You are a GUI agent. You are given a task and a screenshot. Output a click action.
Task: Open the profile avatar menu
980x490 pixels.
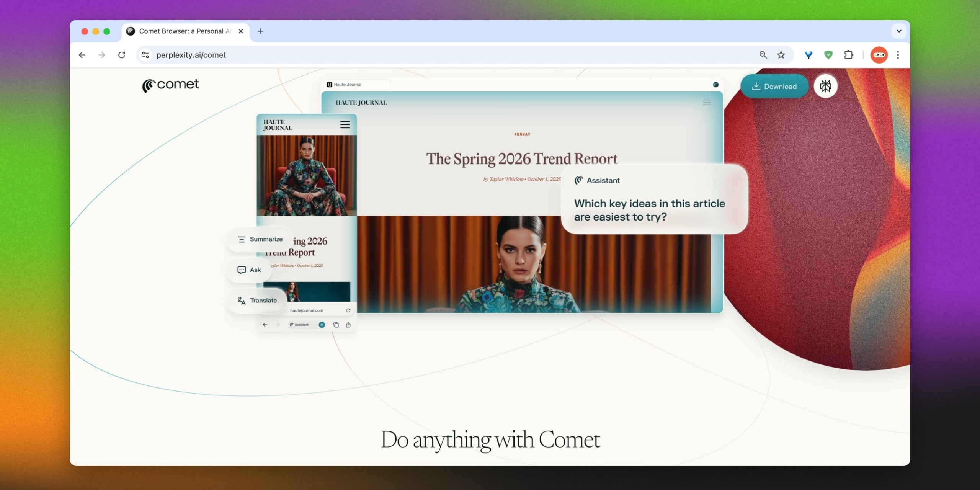879,55
